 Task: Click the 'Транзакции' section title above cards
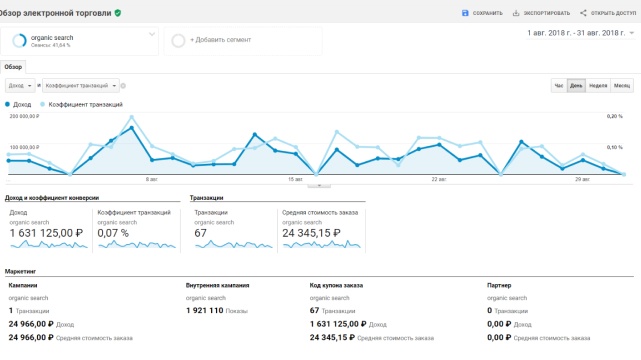(206, 198)
